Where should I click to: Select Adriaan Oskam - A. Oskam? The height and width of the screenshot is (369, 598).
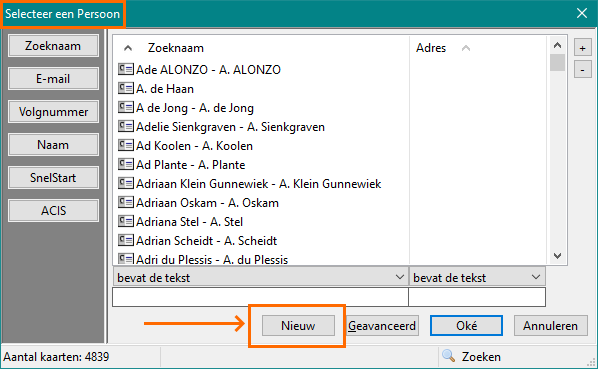[x=207, y=203]
